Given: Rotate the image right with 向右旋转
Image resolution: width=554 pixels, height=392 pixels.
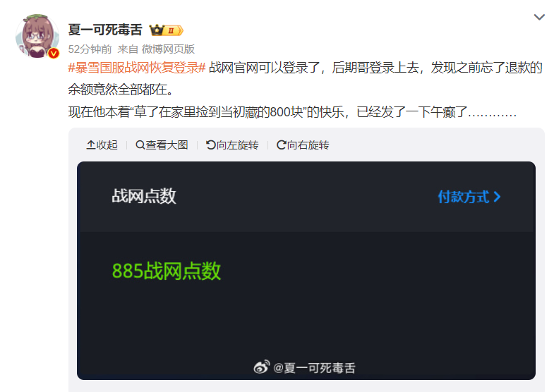Looking at the screenshot, I should 303,145.
